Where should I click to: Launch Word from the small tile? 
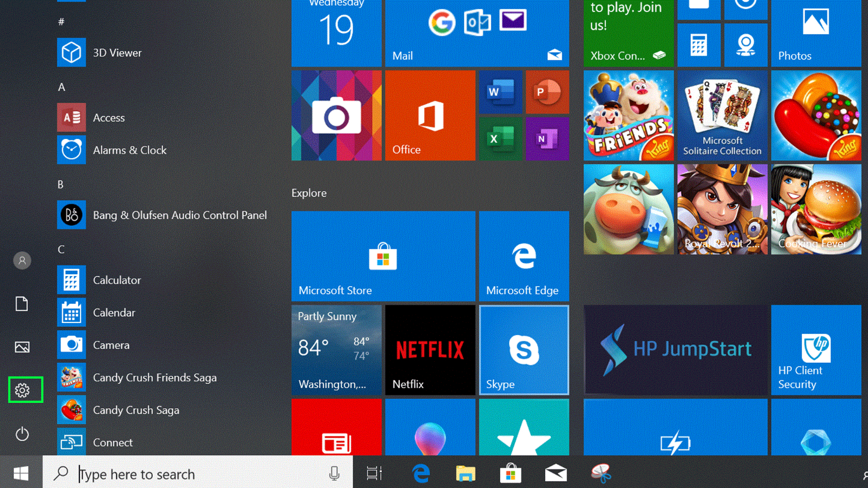tap(501, 92)
